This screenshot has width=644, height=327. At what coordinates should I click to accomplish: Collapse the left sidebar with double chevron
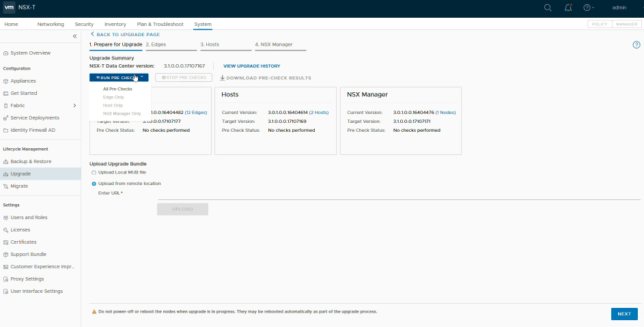[x=75, y=35]
